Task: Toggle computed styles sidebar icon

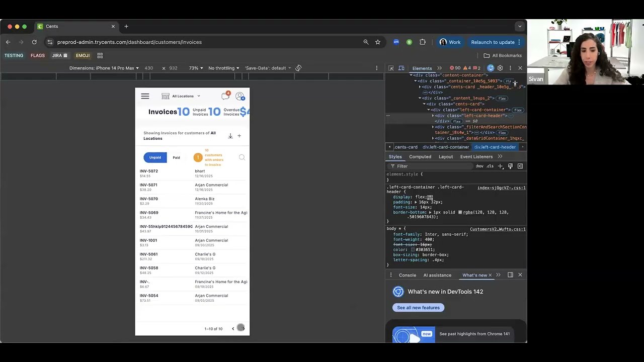Action: (520, 166)
